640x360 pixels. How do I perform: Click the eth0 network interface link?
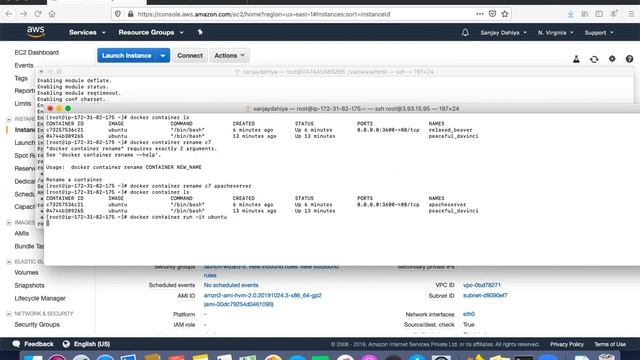point(469,314)
